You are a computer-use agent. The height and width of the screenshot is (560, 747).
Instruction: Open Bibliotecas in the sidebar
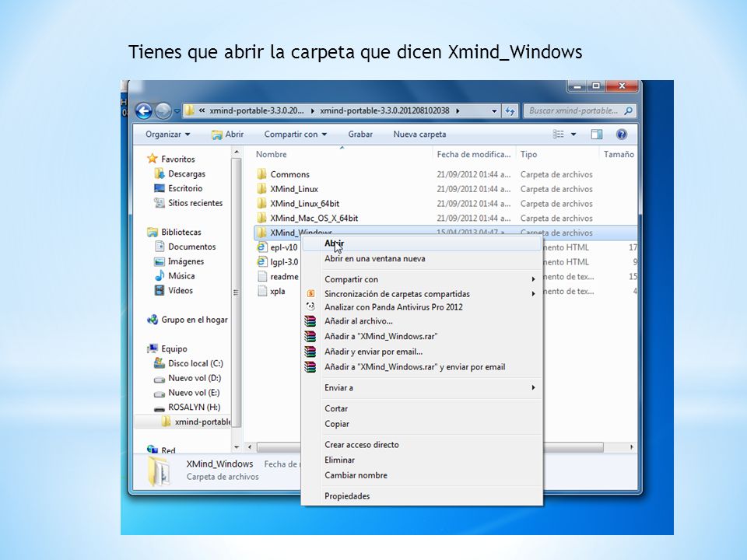coord(174,233)
